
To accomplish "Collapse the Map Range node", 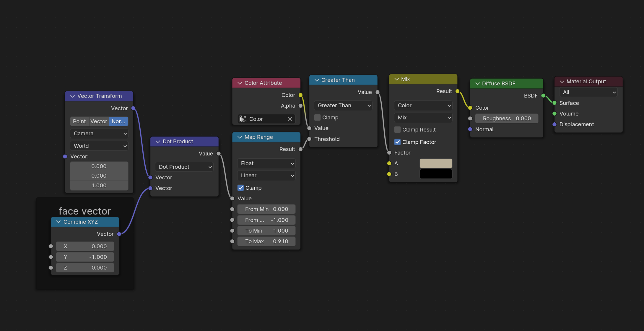I will tap(240, 137).
